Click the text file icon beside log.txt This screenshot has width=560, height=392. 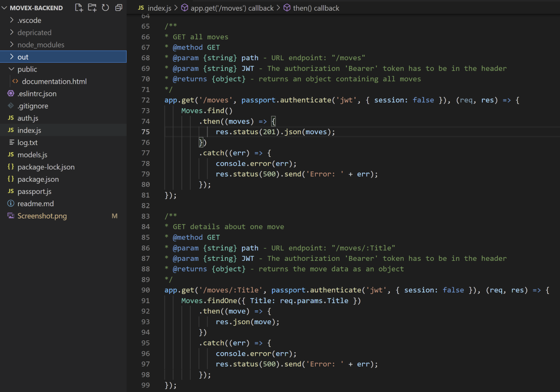pyautogui.click(x=11, y=142)
